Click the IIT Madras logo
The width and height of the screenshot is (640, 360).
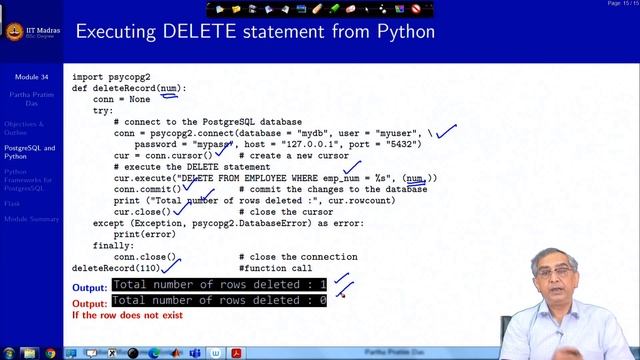[x=15, y=31]
